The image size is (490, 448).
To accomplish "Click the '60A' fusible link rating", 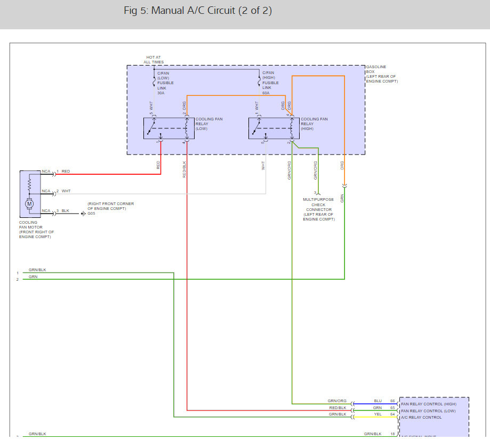I will (x=266, y=93).
